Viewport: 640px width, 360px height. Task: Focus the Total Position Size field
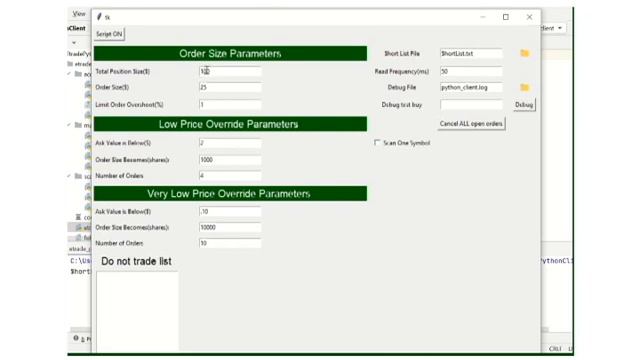(230, 71)
